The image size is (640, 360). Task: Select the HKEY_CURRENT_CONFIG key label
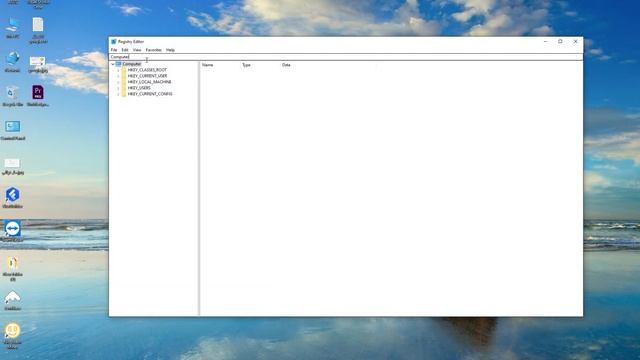pyautogui.click(x=150, y=94)
